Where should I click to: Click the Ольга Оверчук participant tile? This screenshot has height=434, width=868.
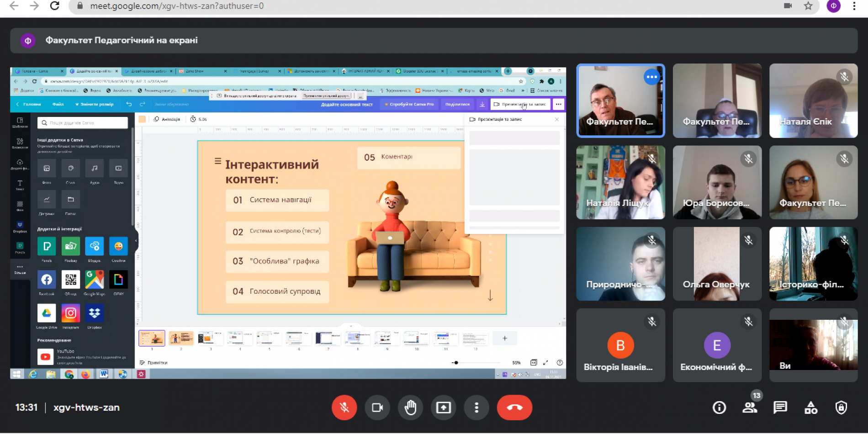click(717, 264)
